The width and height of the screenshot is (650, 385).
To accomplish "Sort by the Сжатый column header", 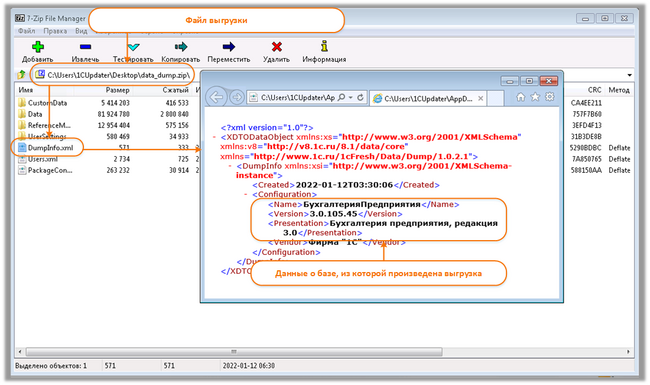I will pyautogui.click(x=175, y=90).
